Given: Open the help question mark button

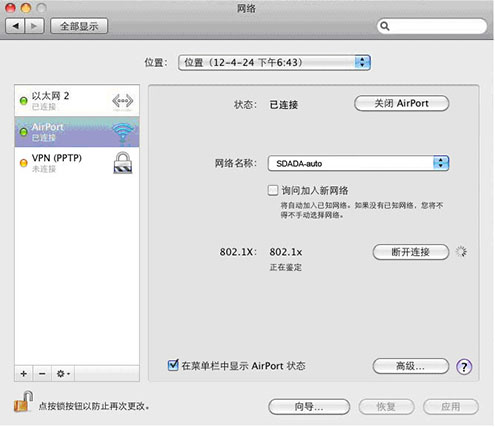Looking at the screenshot, I should (464, 367).
